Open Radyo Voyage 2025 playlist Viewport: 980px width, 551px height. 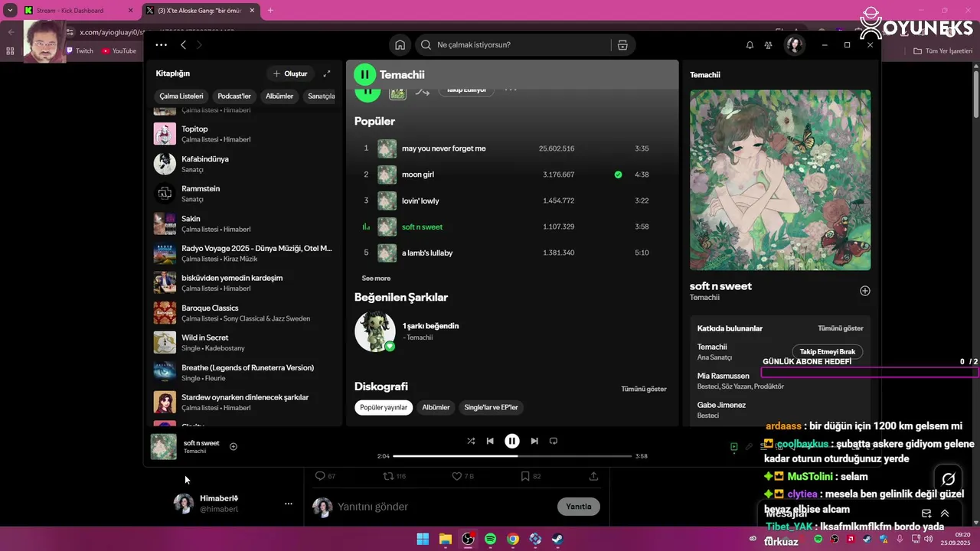(243, 253)
